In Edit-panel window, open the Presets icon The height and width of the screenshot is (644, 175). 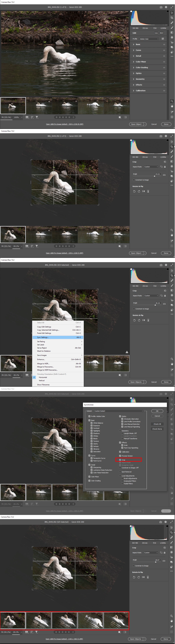(x=172, y=52)
